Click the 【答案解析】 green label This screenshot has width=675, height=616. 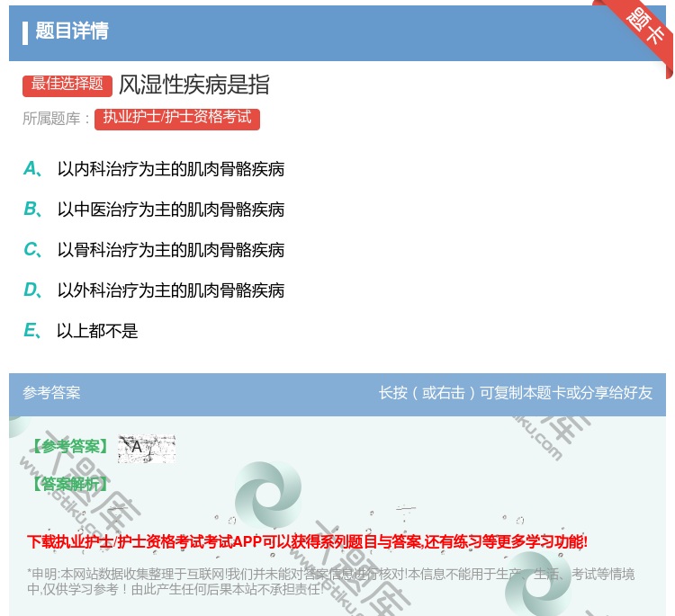[x=70, y=485]
